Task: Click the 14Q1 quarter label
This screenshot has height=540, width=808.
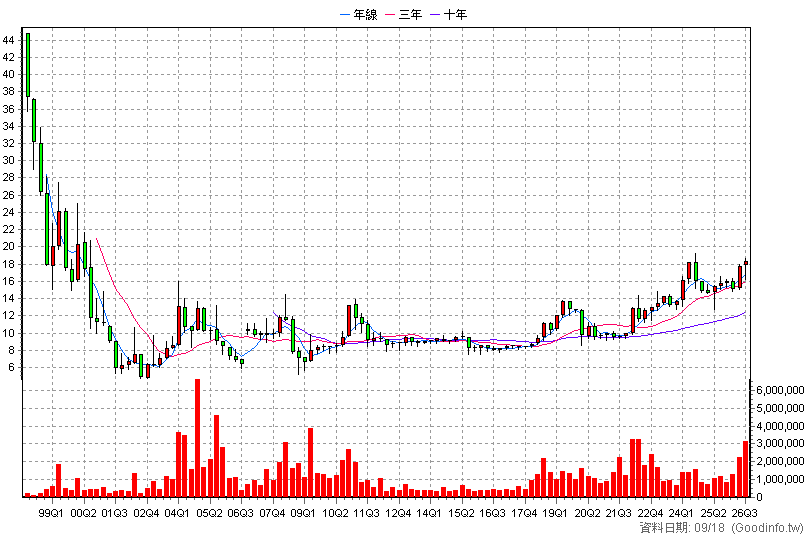Action: click(x=430, y=513)
